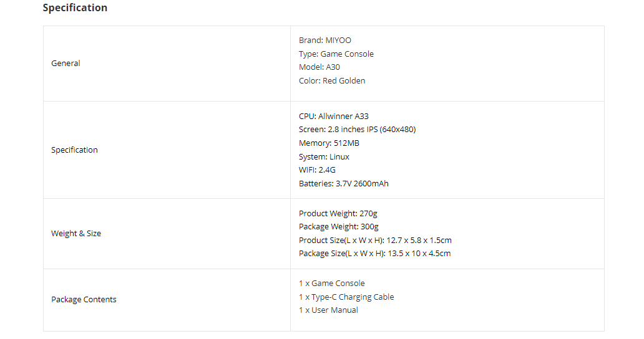Image resolution: width=644 pixels, height=339 pixels.
Task: Click 1 x Type-C Charging Cable text
Action: (x=346, y=297)
